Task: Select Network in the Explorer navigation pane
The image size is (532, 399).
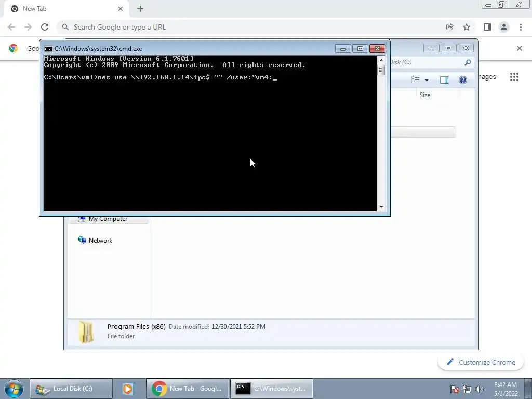Action: click(x=100, y=240)
